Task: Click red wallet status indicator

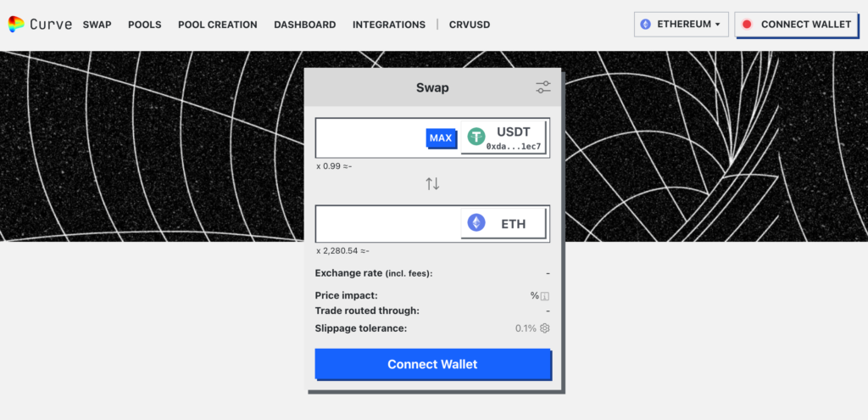Action: (x=747, y=25)
